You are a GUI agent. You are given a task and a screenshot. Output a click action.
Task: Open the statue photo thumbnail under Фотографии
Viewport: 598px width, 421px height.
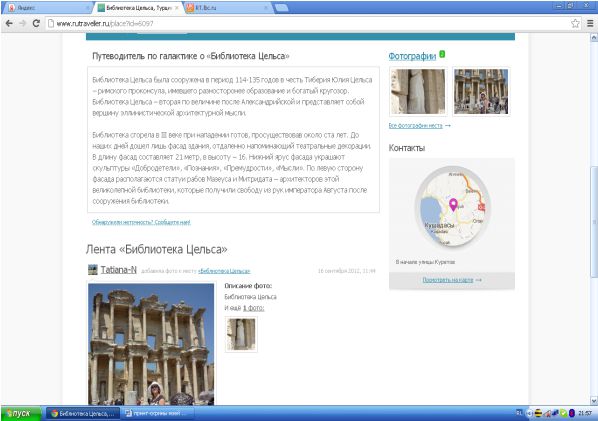[x=418, y=91]
